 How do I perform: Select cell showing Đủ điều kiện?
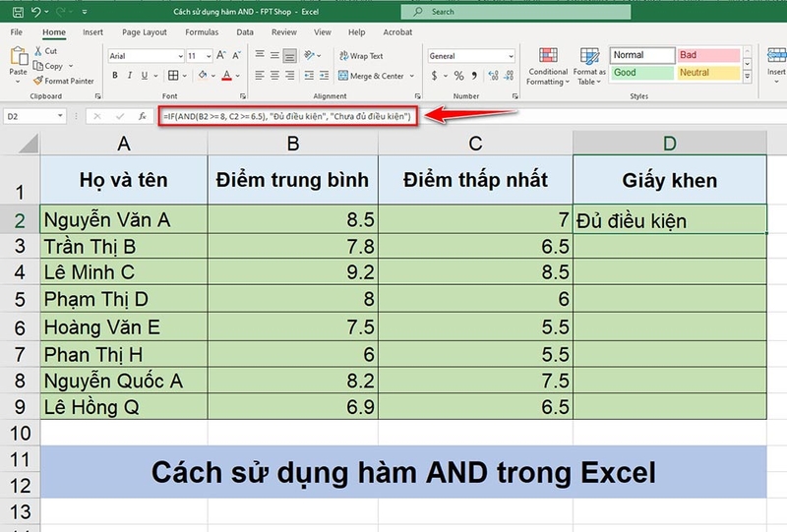click(670, 220)
